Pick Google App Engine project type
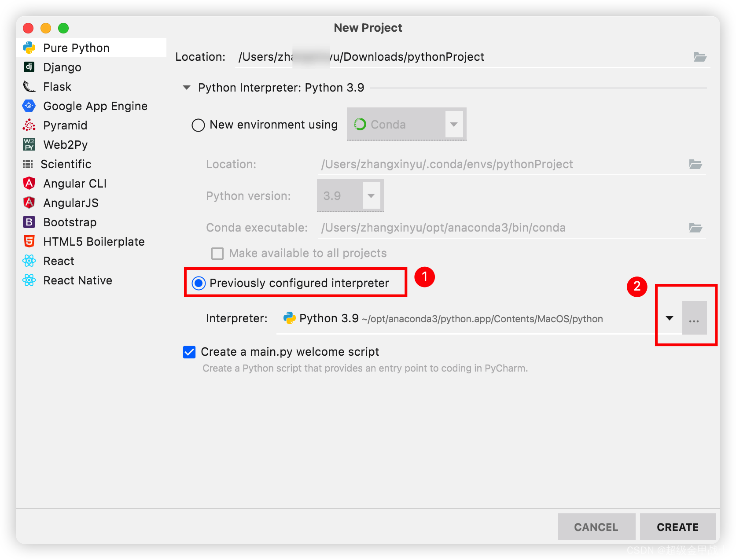 (91, 106)
